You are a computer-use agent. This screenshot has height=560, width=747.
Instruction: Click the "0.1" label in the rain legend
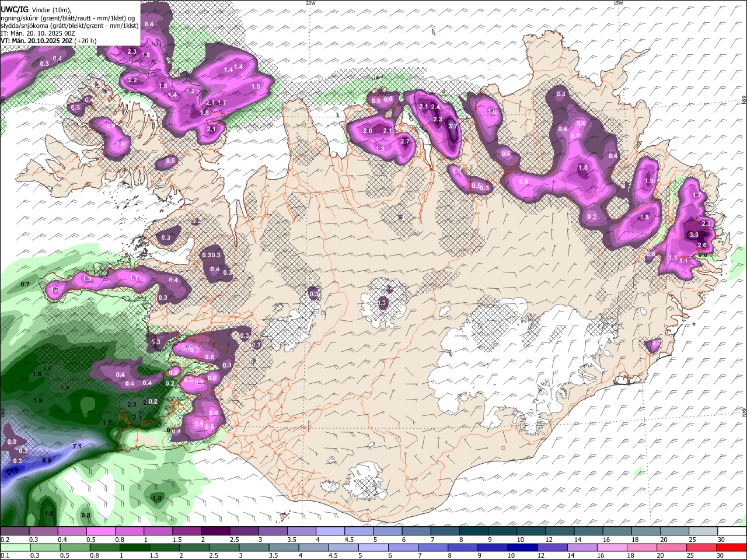4,555
